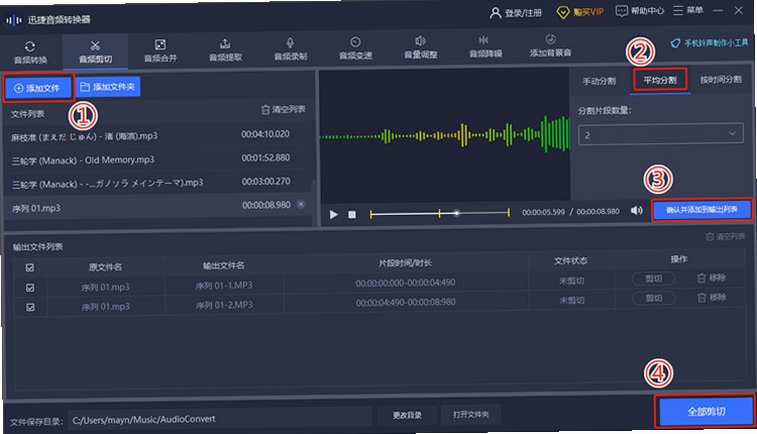The width and height of the screenshot is (757, 434).
Task: Remove 序列 01.mp3 with its x icon
Action: [301, 204]
